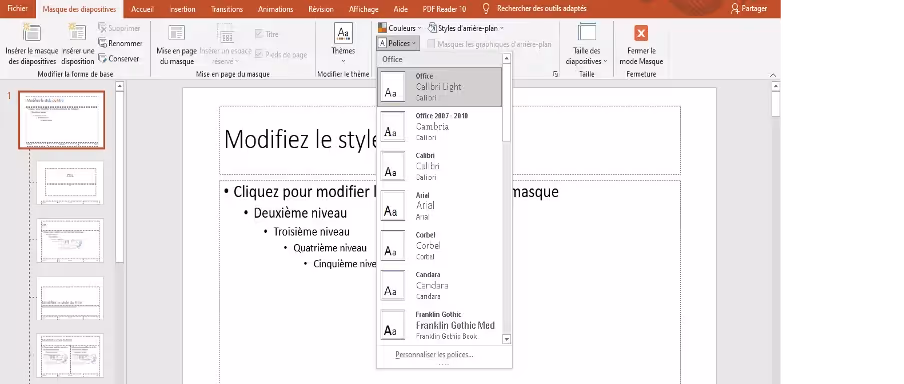
Task: Switch to the Animations tab
Action: [275, 9]
